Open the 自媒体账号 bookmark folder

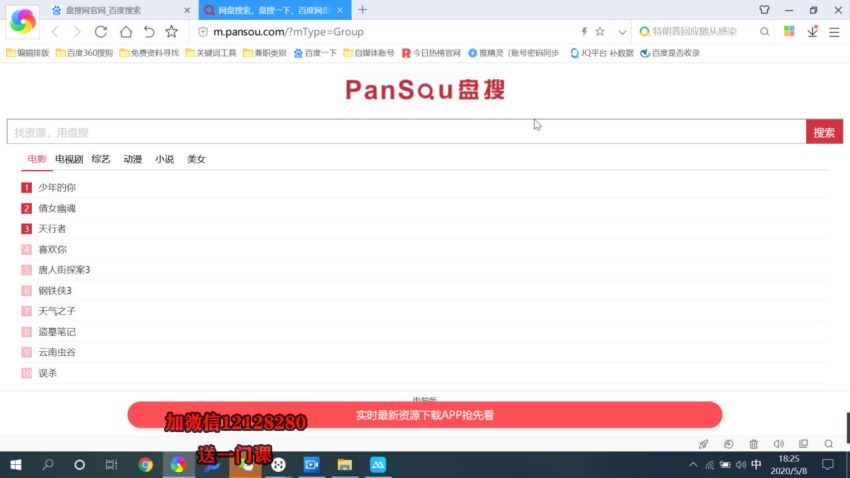pyautogui.click(x=369, y=53)
